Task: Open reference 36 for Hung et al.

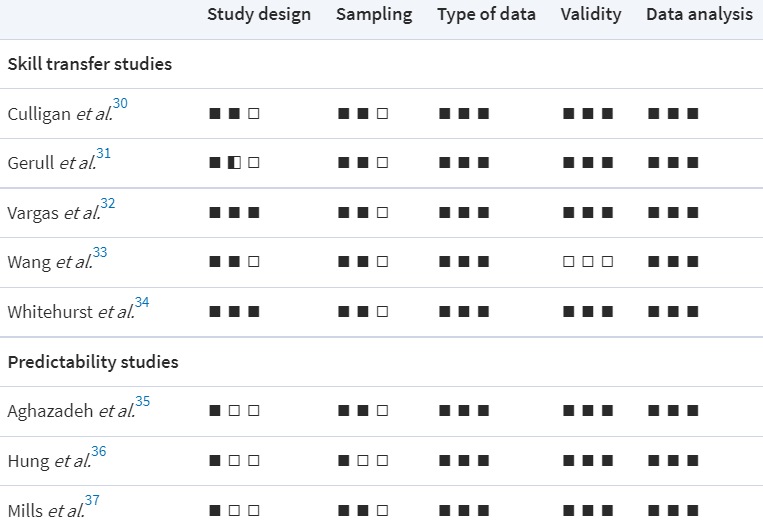Action: coord(99,452)
